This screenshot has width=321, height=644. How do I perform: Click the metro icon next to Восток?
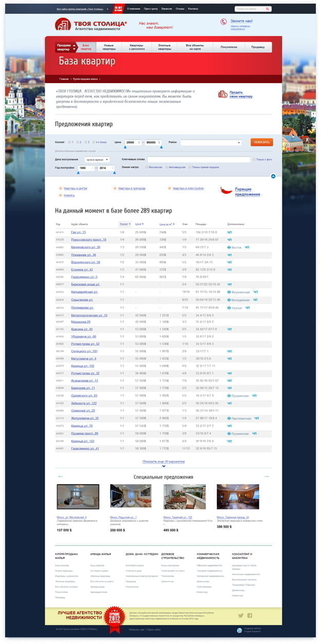pyautogui.click(x=229, y=248)
